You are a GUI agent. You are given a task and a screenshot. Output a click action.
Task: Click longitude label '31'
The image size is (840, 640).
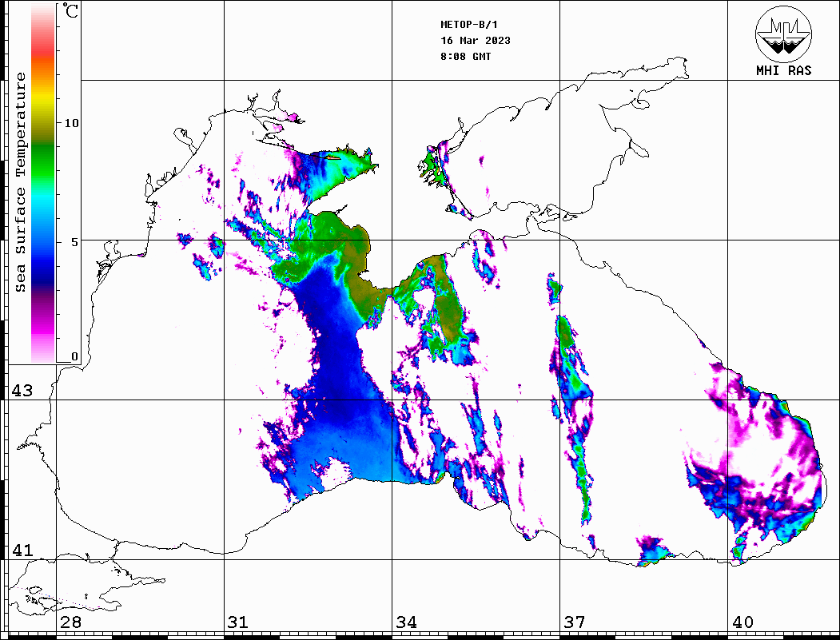click(238, 622)
